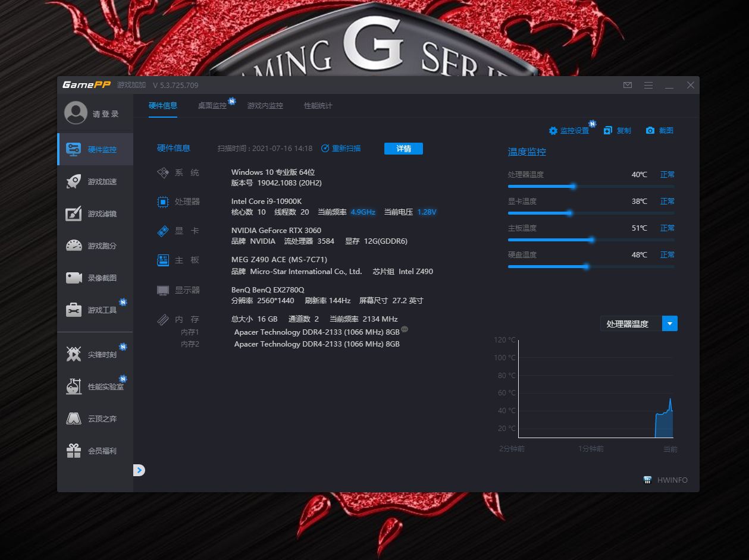Open the hamburger menu in the title bar

pyautogui.click(x=648, y=86)
